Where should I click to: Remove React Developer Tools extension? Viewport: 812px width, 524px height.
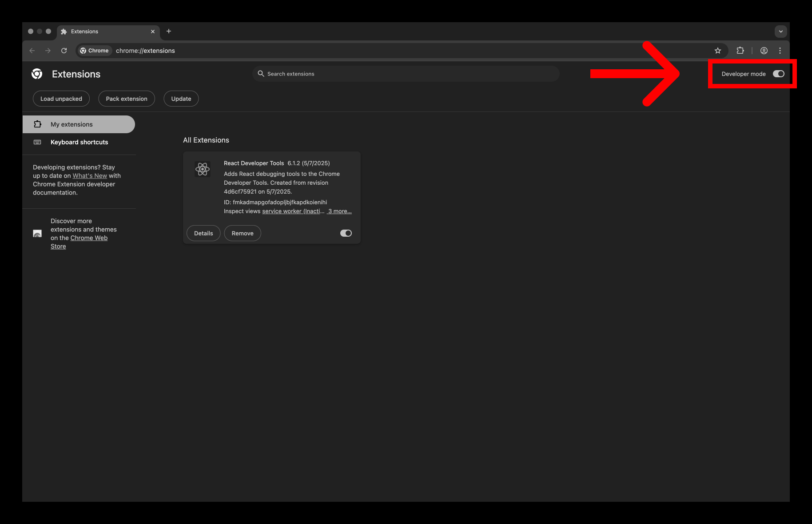tap(243, 233)
